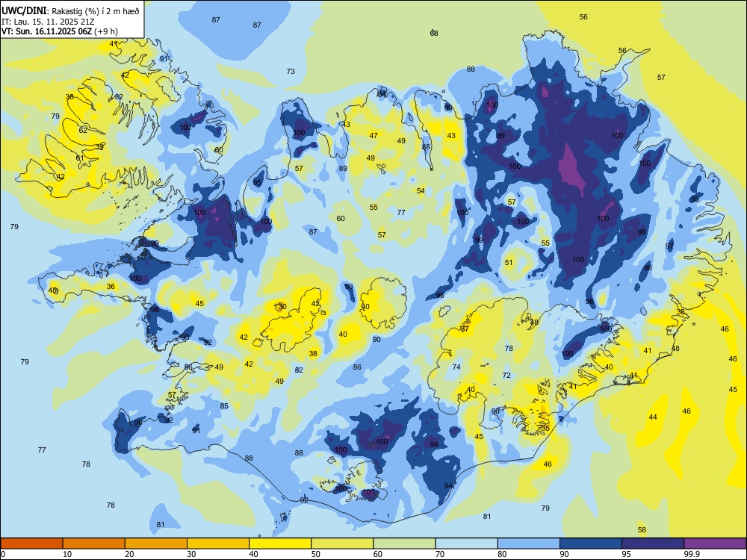Image resolution: width=747 pixels, height=560 pixels.
Task: Pick the 60–70 pale green legend swatch
Action: (404, 544)
